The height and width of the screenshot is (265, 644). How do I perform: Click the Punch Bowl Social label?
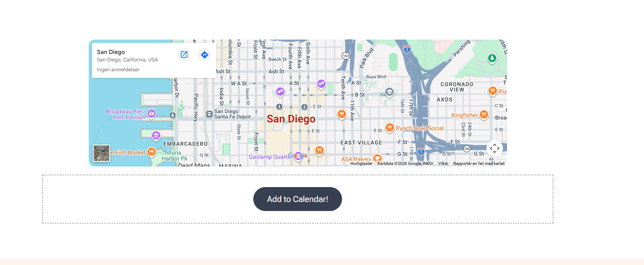tap(420, 128)
